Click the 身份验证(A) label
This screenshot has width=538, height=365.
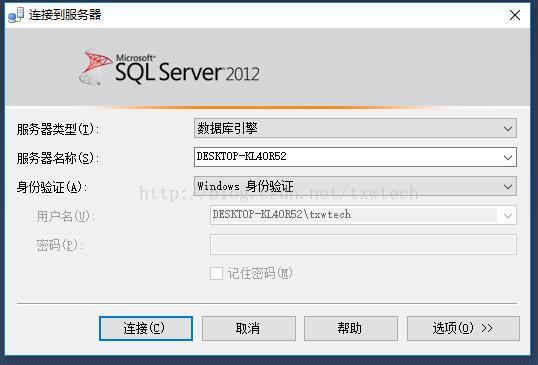pos(51,187)
